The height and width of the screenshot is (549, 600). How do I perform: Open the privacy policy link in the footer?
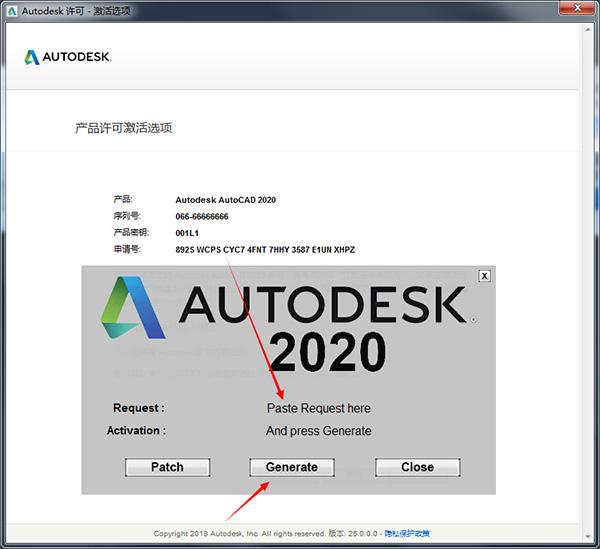click(x=407, y=533)
